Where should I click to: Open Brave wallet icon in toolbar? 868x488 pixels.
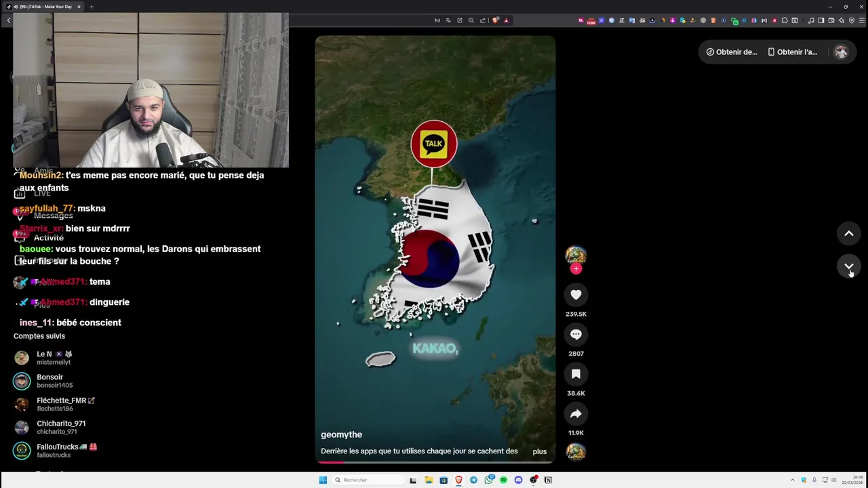tap(831, 20)
